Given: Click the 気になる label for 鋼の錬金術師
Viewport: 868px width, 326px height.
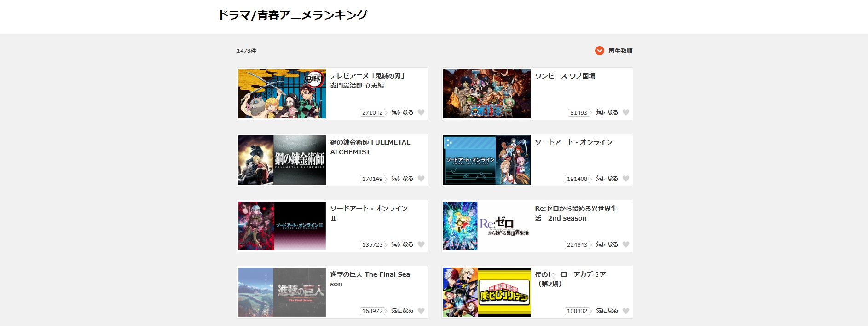Looking at the screenshot, I should [402, 179].
